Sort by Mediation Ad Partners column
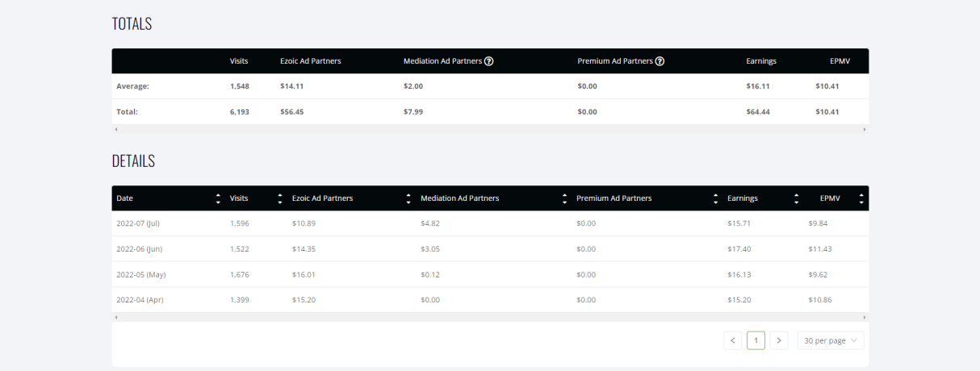Viewport: 980px width, 371px height. pos(564,198)
